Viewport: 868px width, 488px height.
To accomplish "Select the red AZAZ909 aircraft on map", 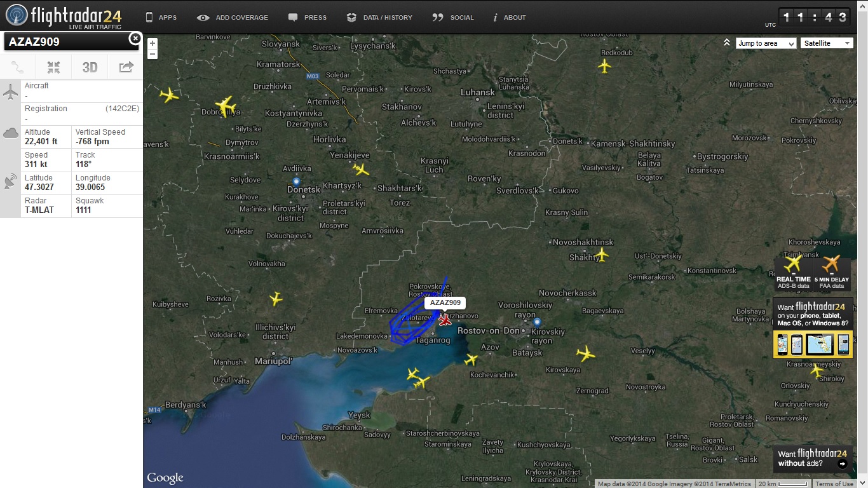I will point(445,320).
